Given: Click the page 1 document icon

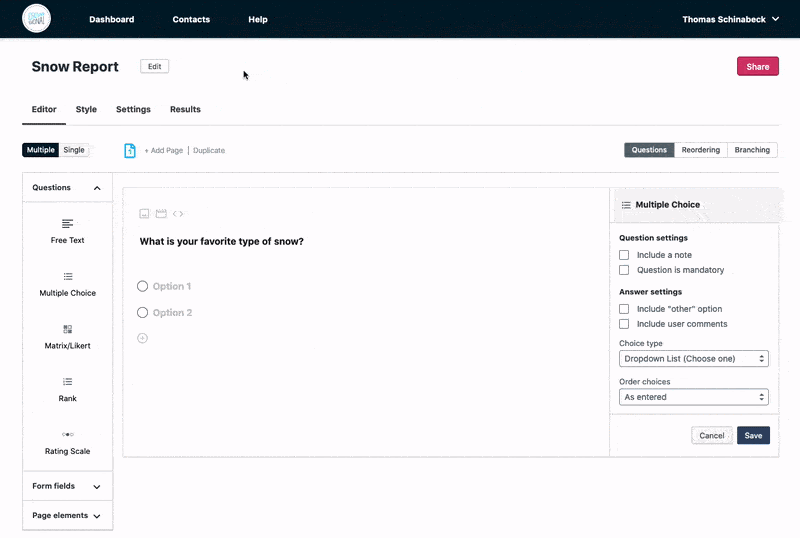Looking at the screenshot, I should 130,150.
